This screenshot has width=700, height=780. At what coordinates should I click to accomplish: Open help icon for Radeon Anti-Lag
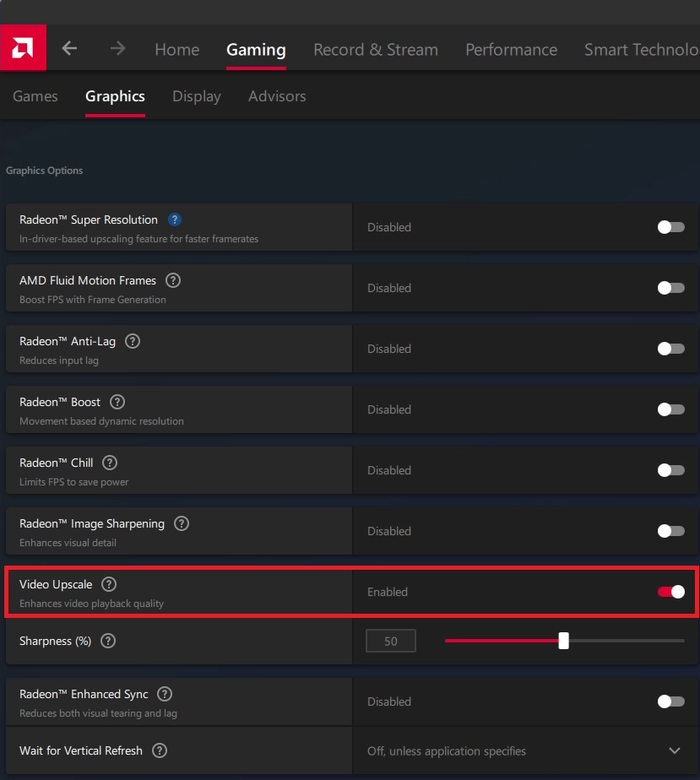(133, 341)
